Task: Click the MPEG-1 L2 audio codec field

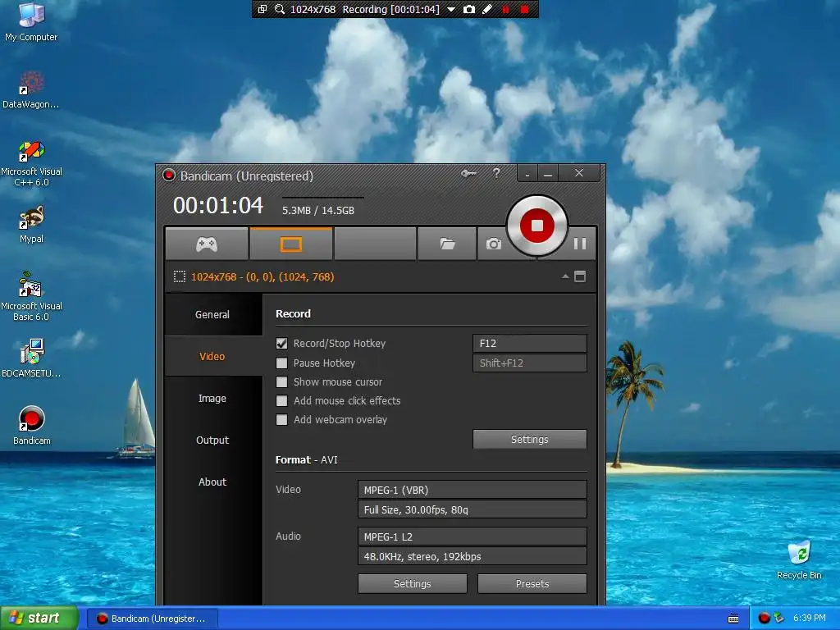Action: [x=472, y=536]
